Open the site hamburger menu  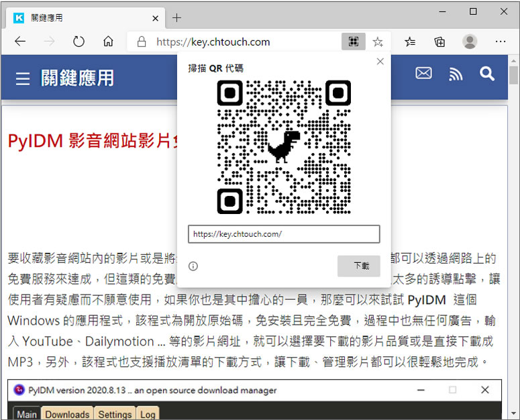tap(23, 78)
